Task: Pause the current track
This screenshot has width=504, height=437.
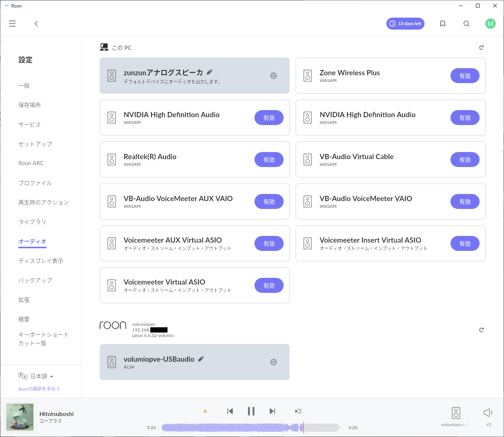Action: (x=251, y=411)
